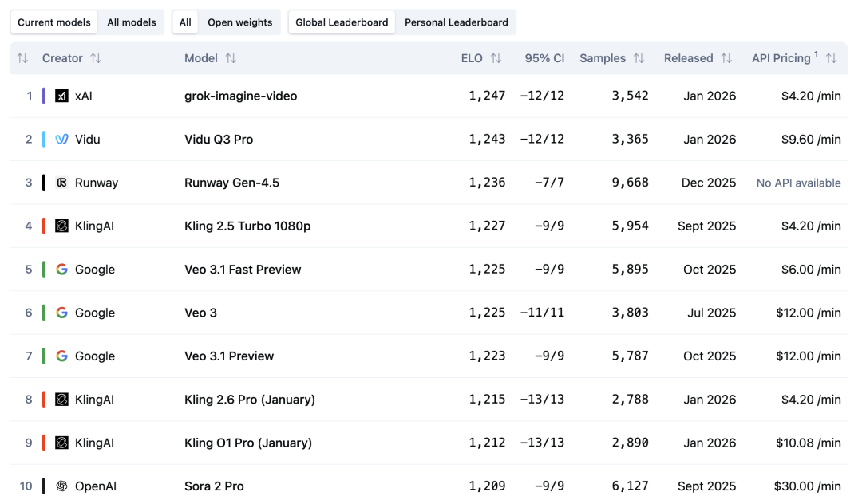The width and height of the screenshot is (862, 504).
Task: Select the All weights filter
Action: 185,22
